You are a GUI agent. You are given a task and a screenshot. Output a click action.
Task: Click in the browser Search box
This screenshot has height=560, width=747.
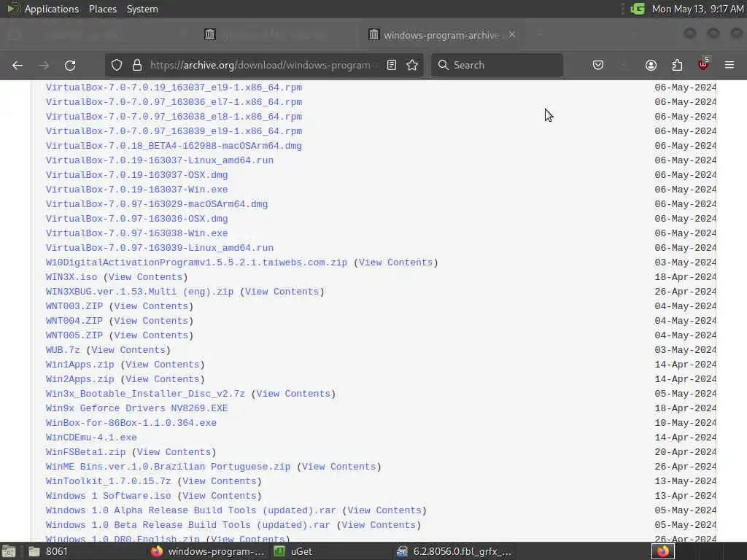[x=497, y=65]
